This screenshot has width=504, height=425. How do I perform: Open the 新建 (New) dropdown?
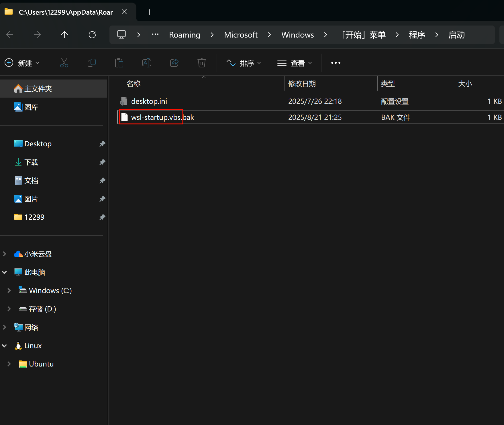point(22,63)
